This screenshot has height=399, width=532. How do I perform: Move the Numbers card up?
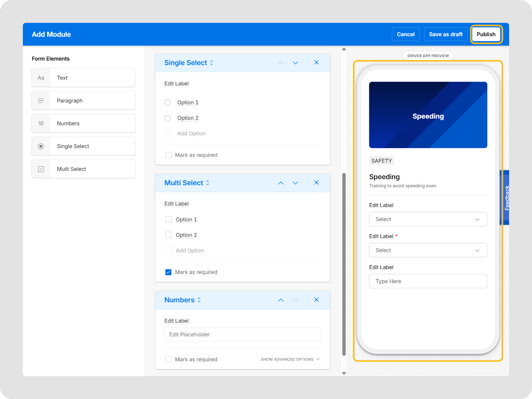[x=281, y=300]
